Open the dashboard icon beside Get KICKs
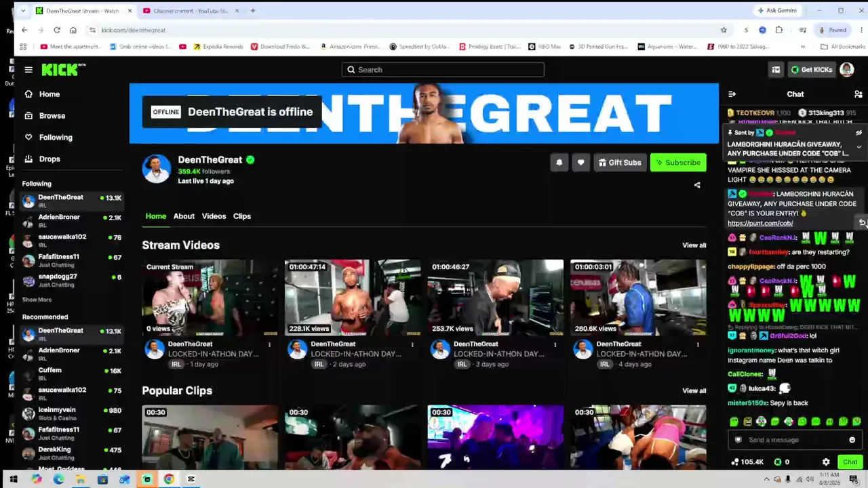 click(x=776, y=70)
